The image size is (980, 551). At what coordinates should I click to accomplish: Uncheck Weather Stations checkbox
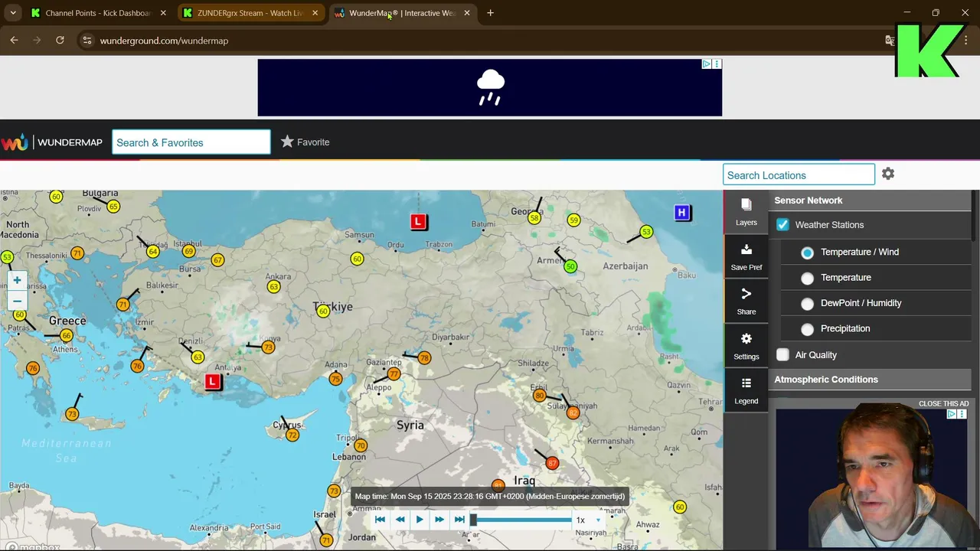(782, 224)
